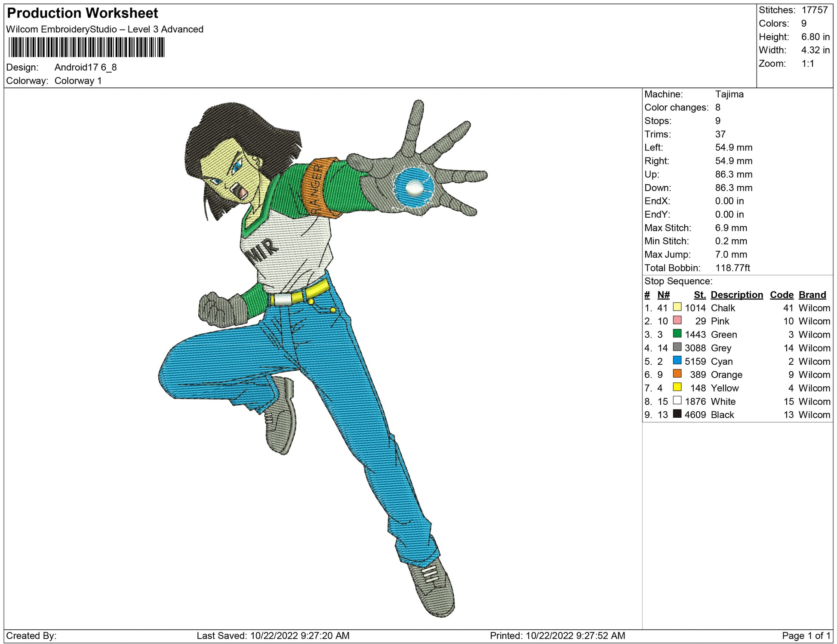Screen dimensions: 837x644
Task: Click the Stitches count value 17757
Action: 814,10
